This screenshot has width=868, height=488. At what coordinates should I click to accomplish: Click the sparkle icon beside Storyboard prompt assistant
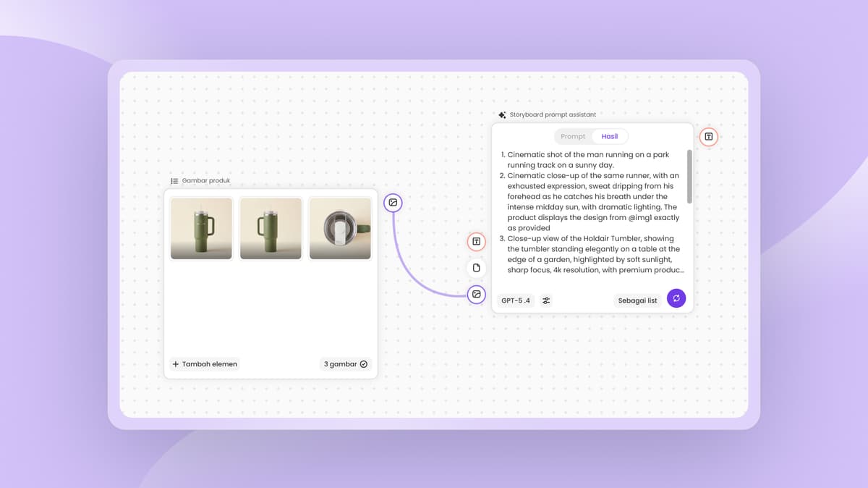503,114
